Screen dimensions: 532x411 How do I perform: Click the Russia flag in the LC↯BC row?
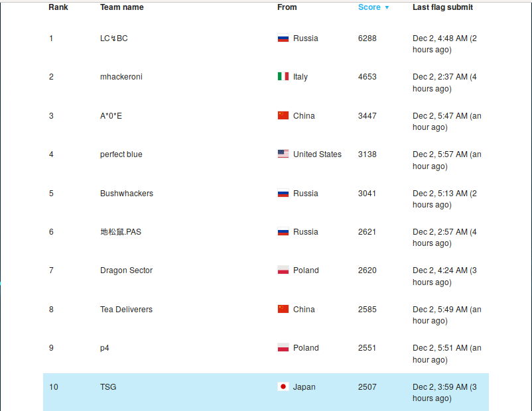[x=283, y=38]
